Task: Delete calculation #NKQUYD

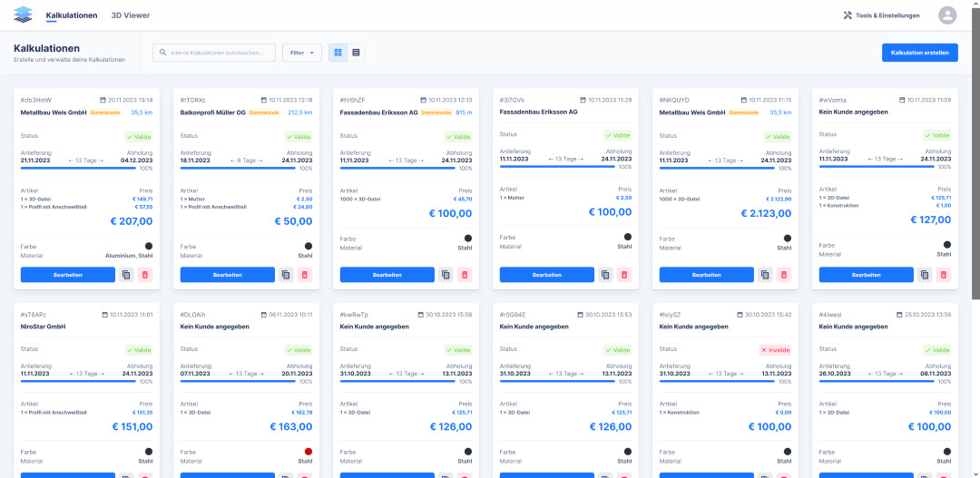Action: coord(784,275)
